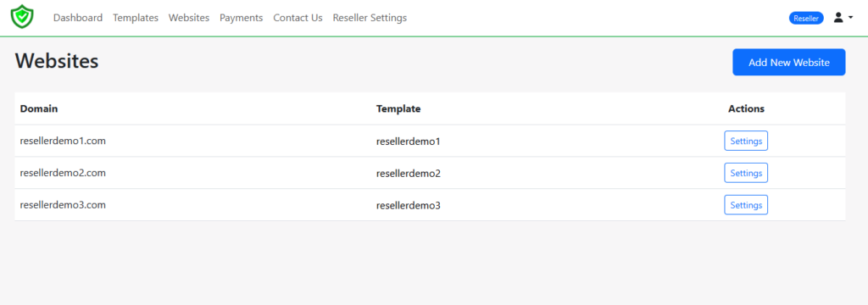This screenshot has height=305, width=868.
Task: Open Settings for resellerdemo3.com
Action: [746, 205]
